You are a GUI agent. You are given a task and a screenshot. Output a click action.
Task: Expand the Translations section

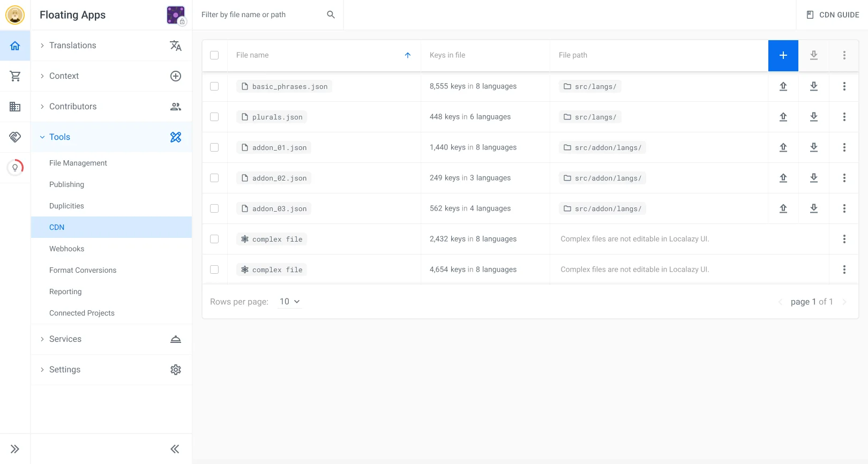73,46
